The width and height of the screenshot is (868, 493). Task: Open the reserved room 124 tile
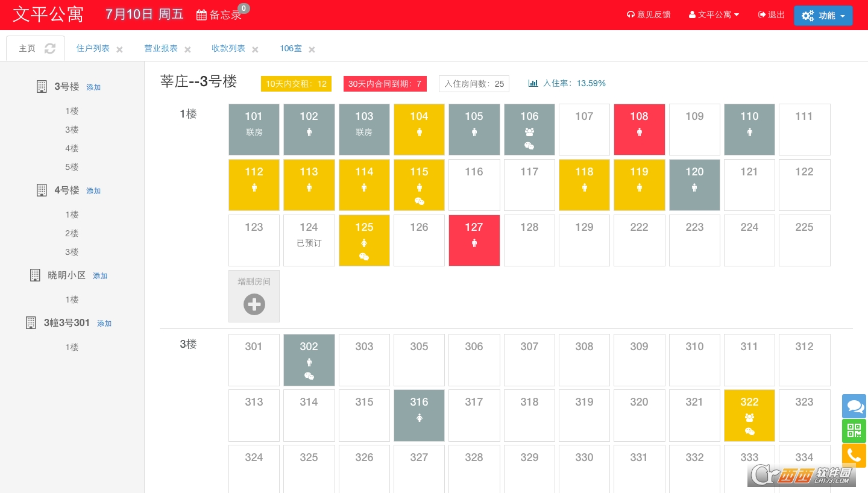309,240
